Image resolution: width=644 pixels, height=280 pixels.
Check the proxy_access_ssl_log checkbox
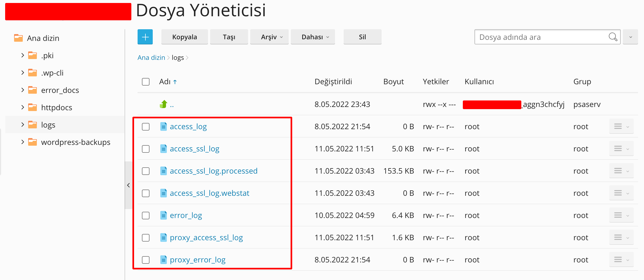point(146,237)
